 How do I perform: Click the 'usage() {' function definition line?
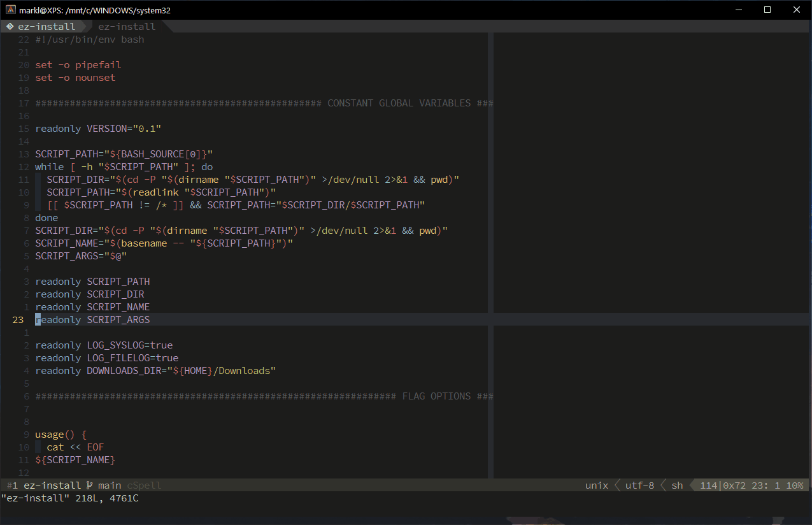(x=61, y=435)
